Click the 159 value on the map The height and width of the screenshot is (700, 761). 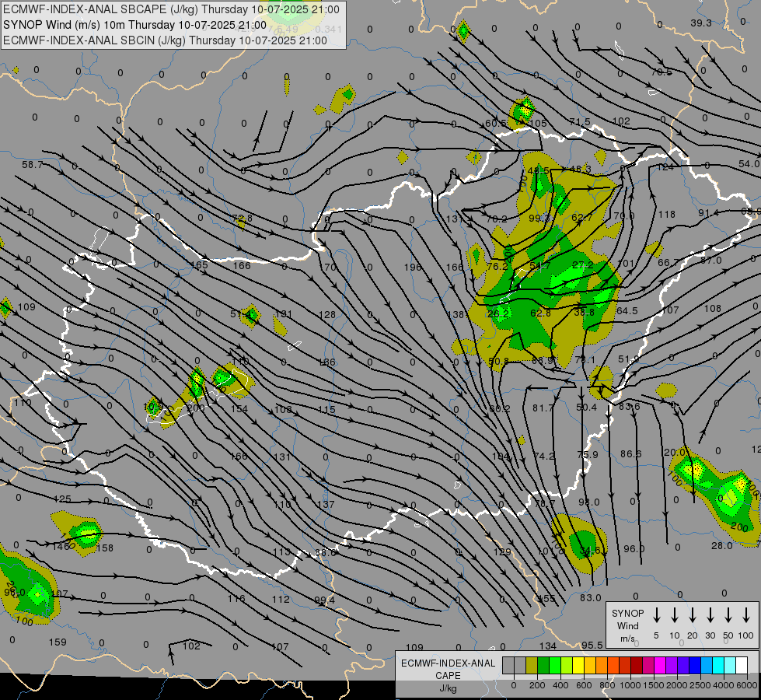click(58, 642)
